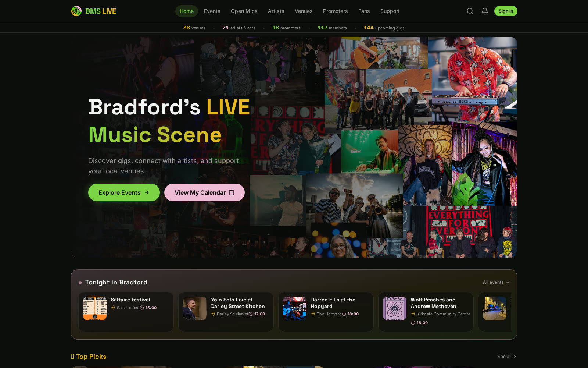Click the chevron beside See all

click(x=515, y=357)
